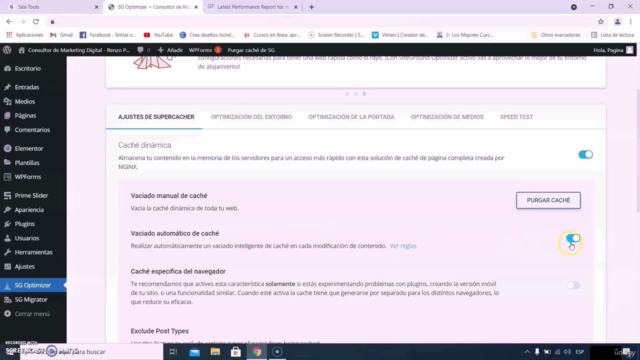This screenshot has height=360, width=640.
Task: Click Añadir in the admin bar
Action: point(170,50)
